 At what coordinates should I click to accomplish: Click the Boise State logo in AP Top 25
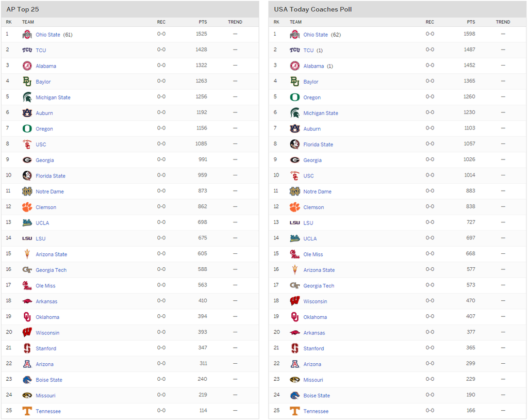(27, 380)
